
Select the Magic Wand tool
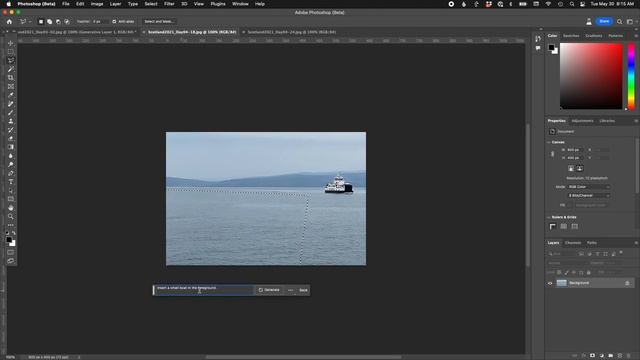[11, 69]
